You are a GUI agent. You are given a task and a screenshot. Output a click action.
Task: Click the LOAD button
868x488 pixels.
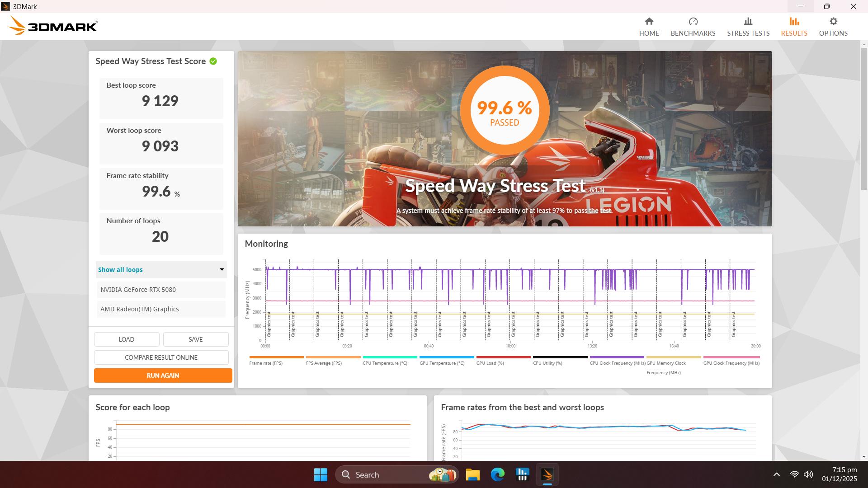click(127, 339)
